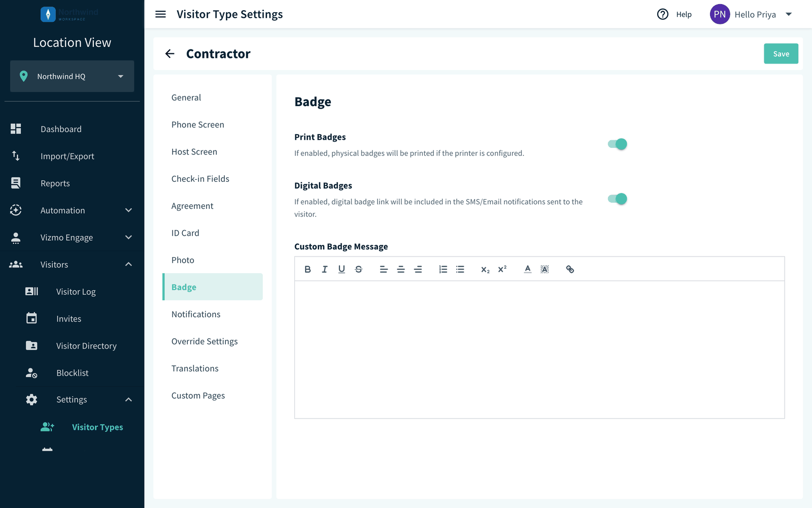Click the Visitor Directory folder icon
Screen dimensions: 812x508
click(x=31, y=345)
